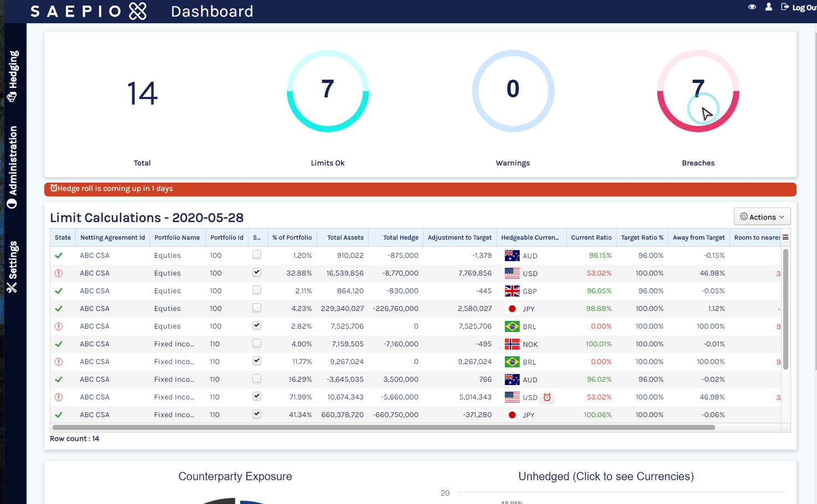
Task: Sort by % of Portfolio column
Action: (292, 237)
